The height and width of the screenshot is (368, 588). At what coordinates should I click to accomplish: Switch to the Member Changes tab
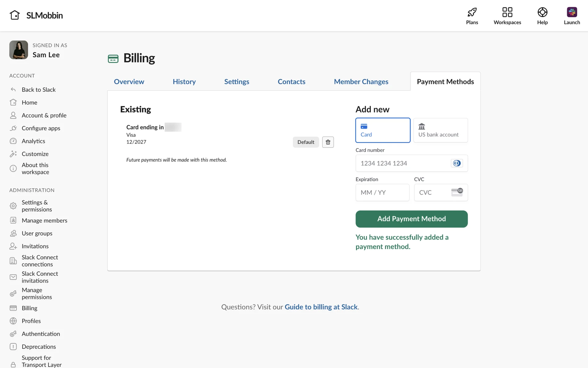361,82
